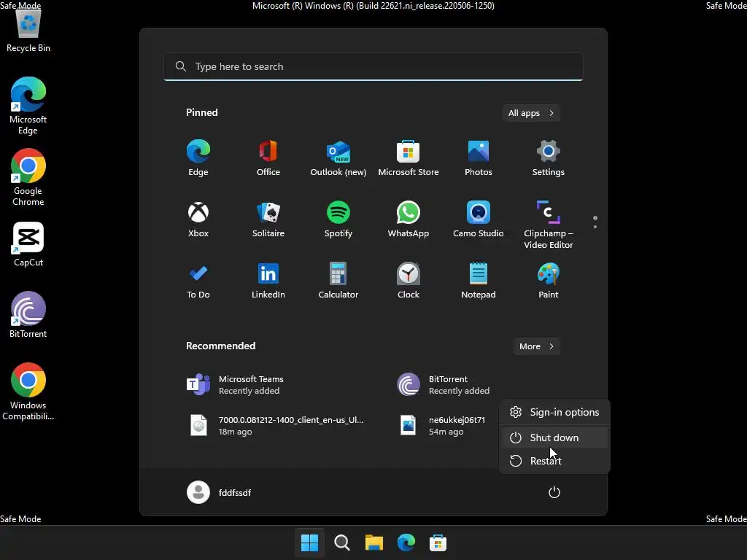Select Restart in power menu
Screen dimensions: 747x560
coord(554,461)
